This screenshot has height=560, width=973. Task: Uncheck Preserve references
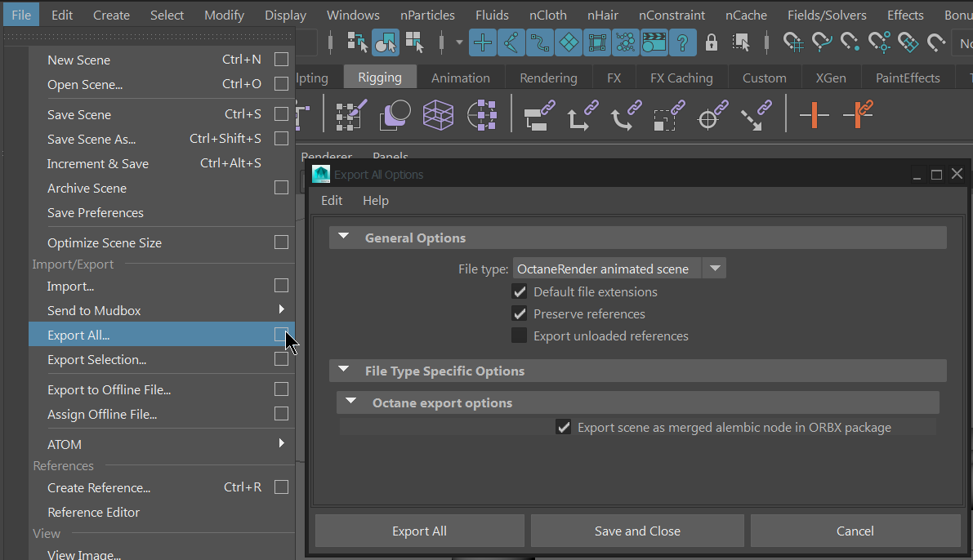[x=520, y=313]
